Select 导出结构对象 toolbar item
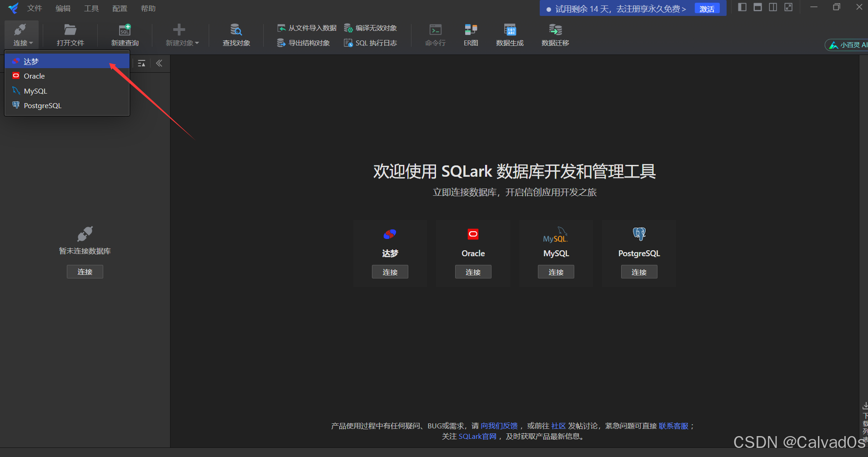Screen dimensions: 868x457 pyautogui.click(x=303, y=43)
